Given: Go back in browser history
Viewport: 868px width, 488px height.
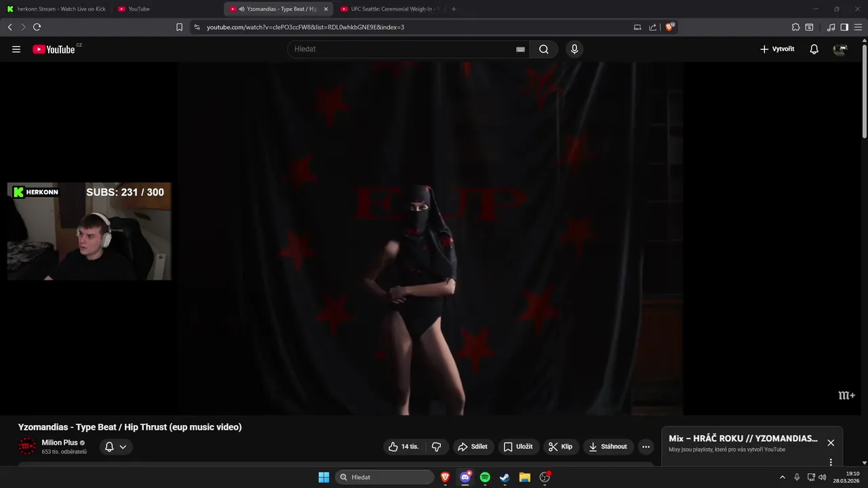Looking at the screenshot, I should coord(9,27).
